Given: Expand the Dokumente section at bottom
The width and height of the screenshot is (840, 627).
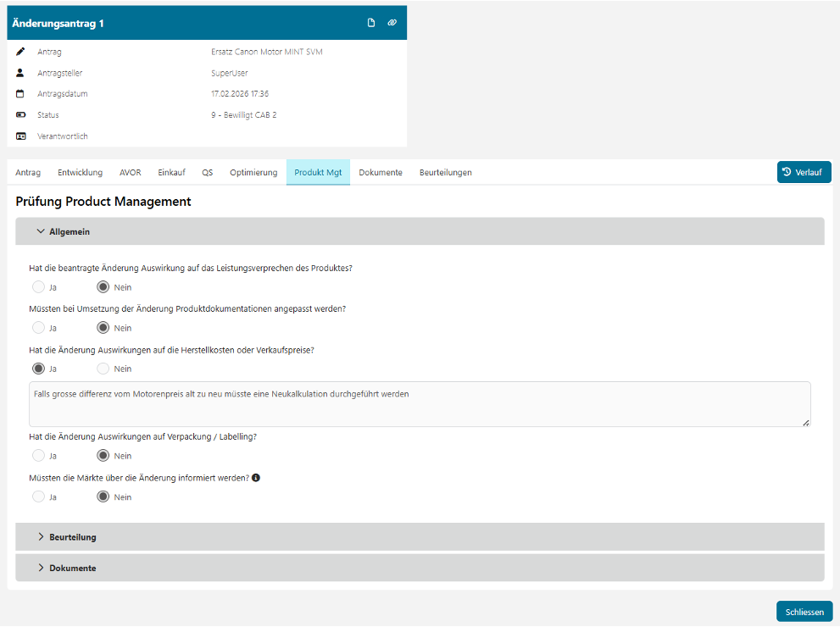Looking at the screenshot, I should (x=420, y=568).
